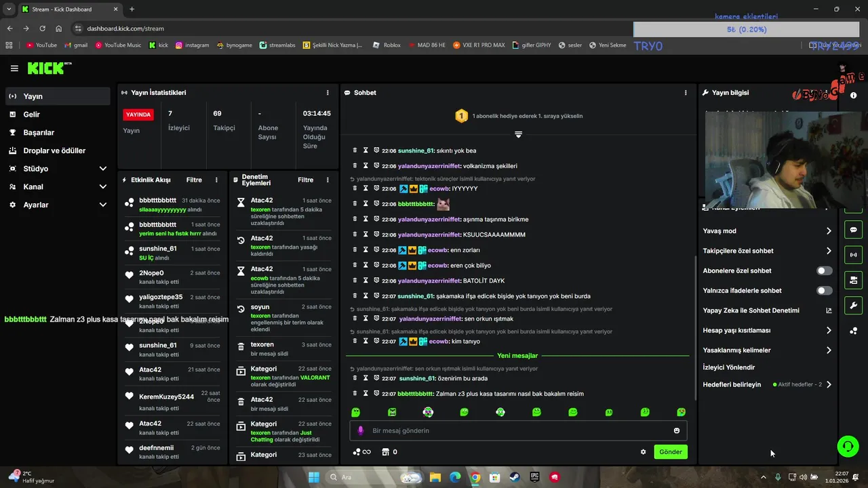Go to Yayın page in sidebar
868x488 pixels.
pos(58,96)
